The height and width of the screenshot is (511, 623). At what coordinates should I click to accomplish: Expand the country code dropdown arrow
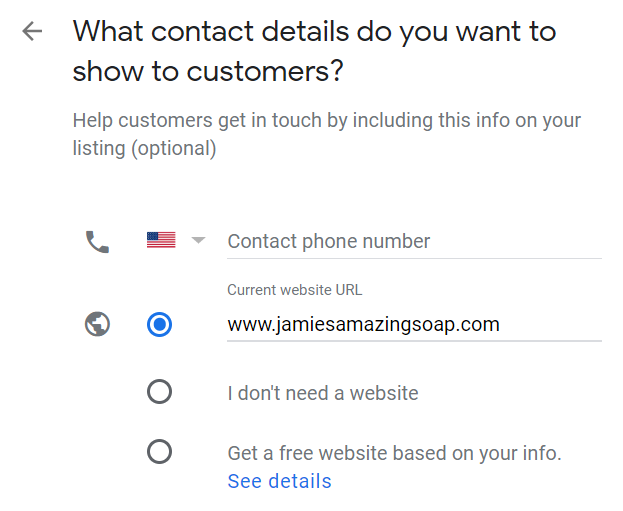198,240
